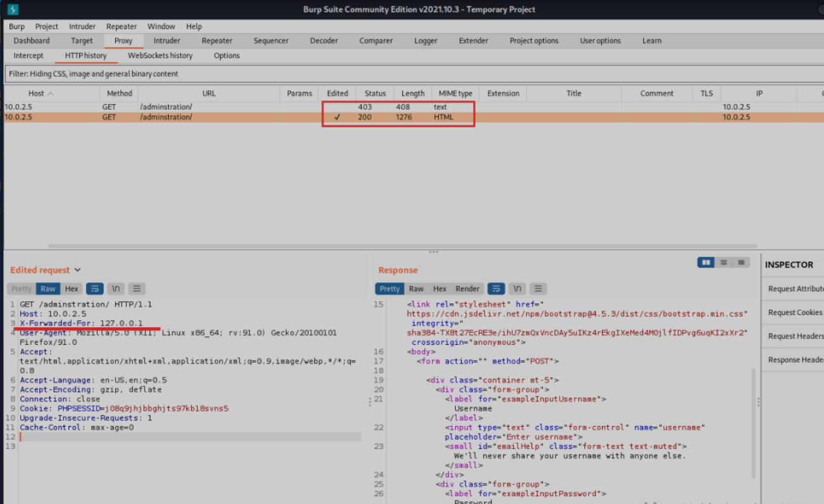Screen dimensions: 824x504
Task: Switch to the WebSockets history sub-tab
Action: click(160, 55)
